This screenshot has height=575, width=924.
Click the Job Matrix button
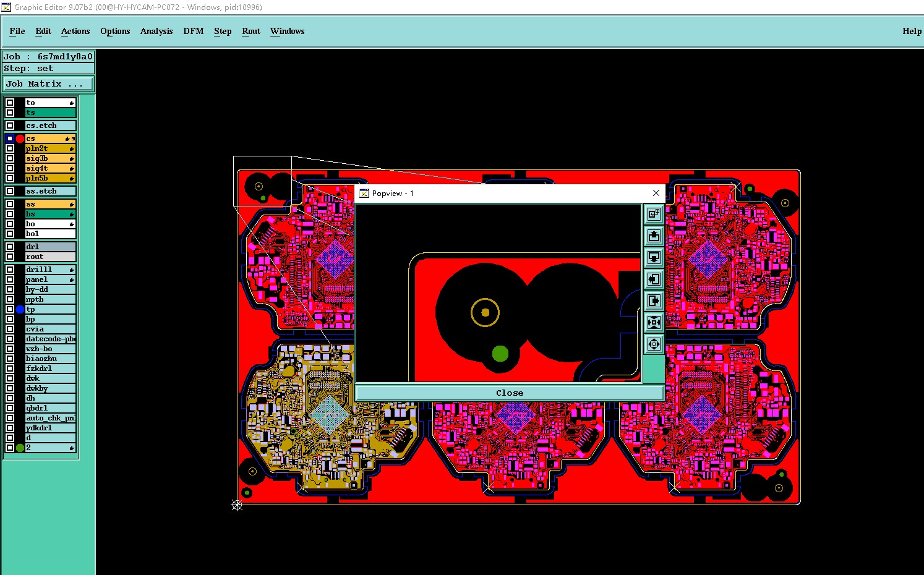[49, 83]
